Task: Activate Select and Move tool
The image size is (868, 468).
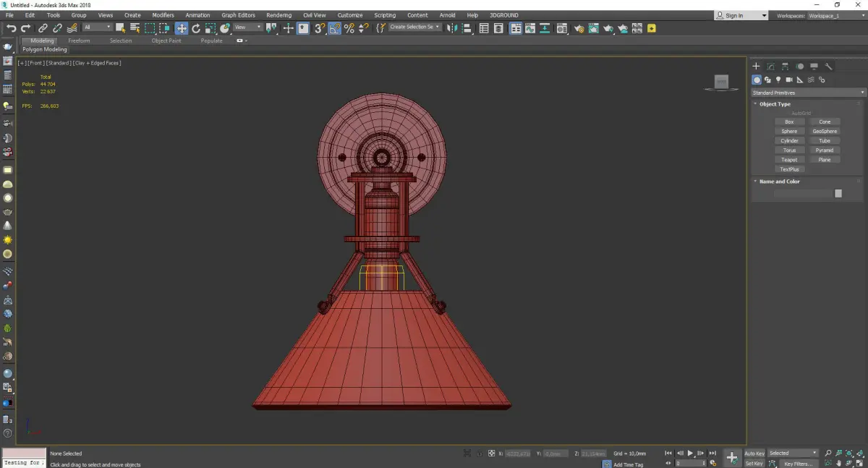Action: point(181,28)
